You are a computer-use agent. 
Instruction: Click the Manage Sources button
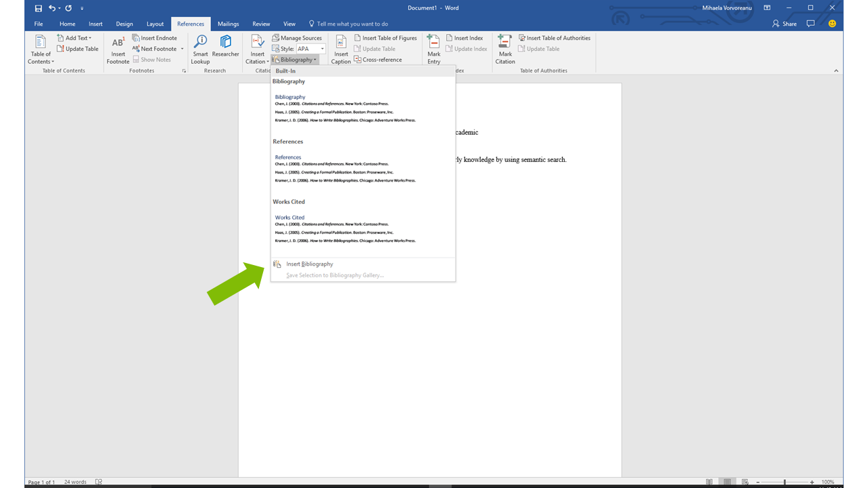[x=297, y=38]
